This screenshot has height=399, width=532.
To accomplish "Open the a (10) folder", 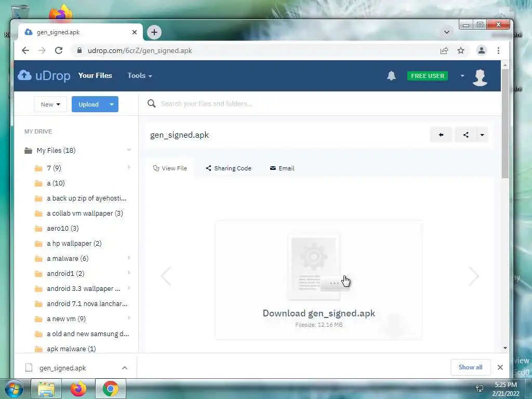I will pos(56,183).
